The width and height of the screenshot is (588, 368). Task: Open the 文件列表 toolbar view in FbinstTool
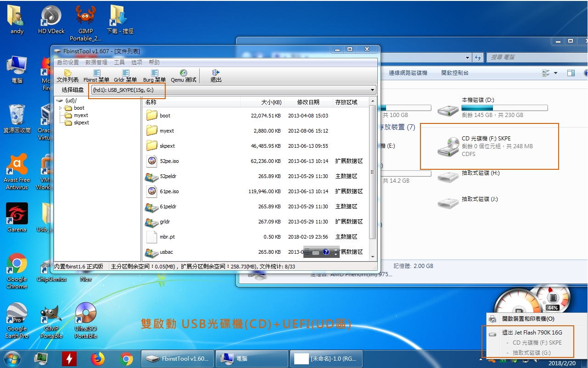(x=67, y=76)
